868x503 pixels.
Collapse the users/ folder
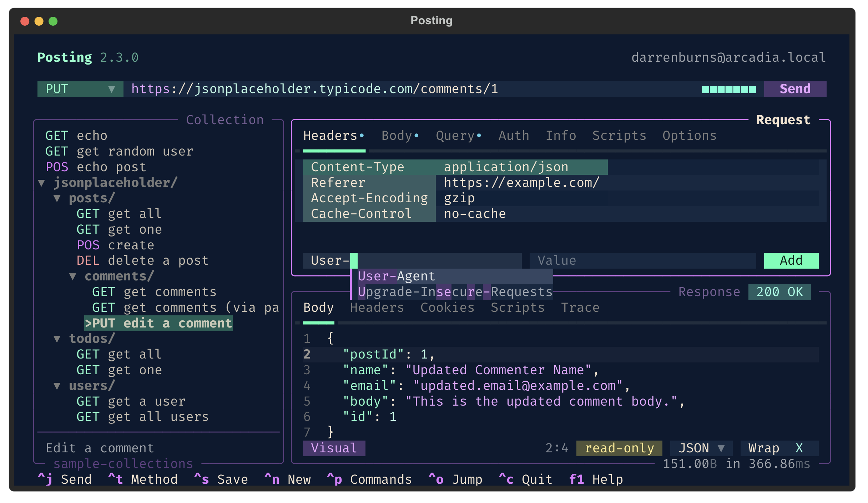point(84,386)
